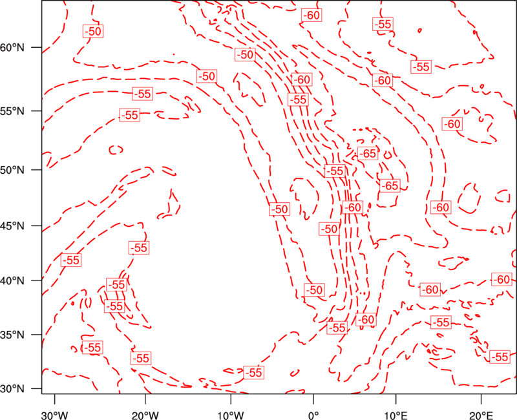Click the 30°W longitude axis label
517x420 pixels.
54,415
